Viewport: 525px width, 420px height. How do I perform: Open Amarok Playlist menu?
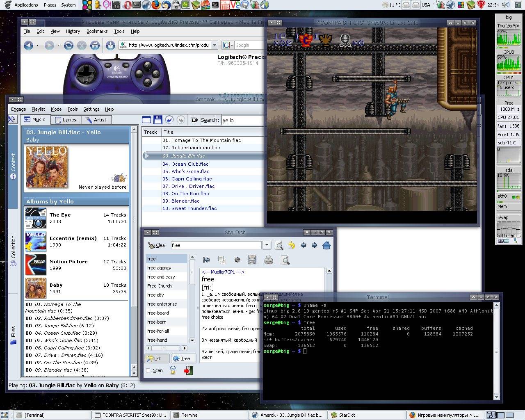tap(38, 109)
